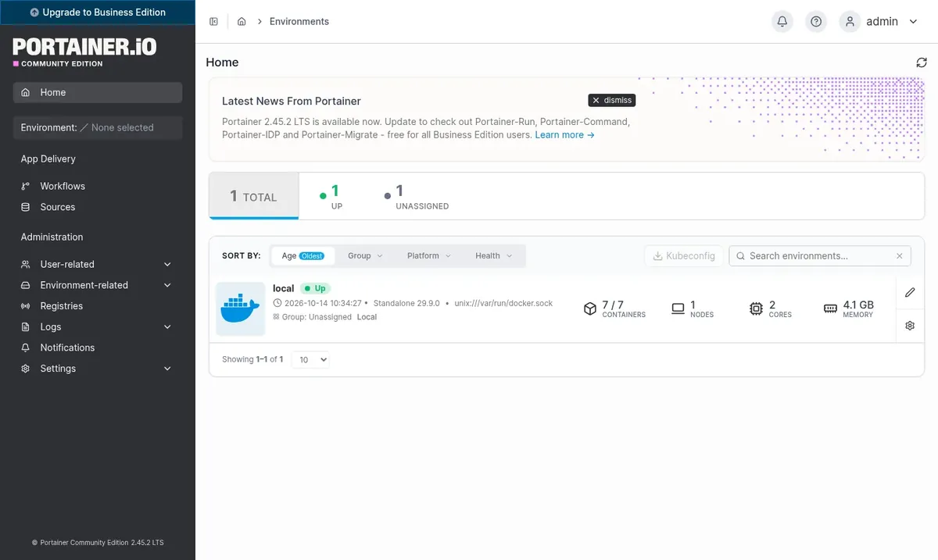Toggle the sidebar collapse icon
938x560 pixels.
(x=213, y=22)
